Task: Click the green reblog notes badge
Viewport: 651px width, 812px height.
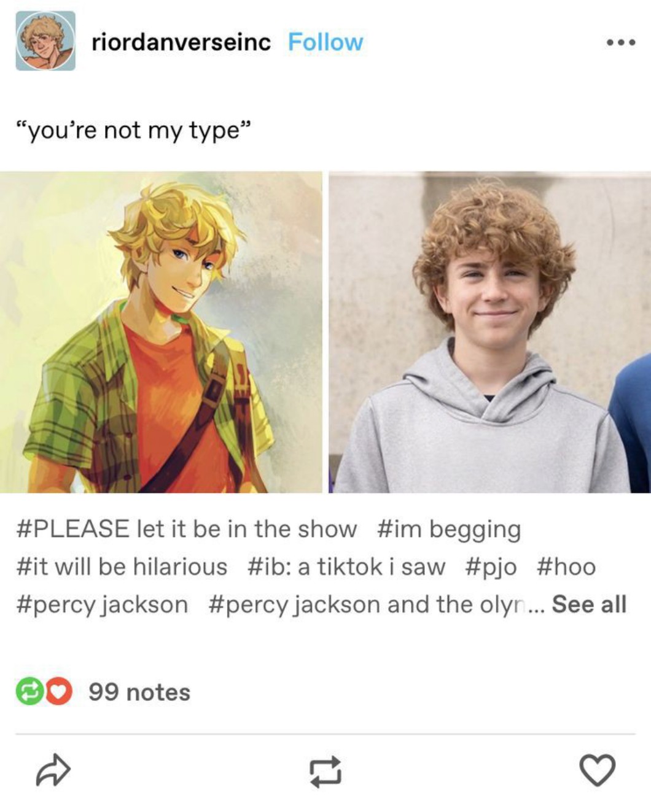Action: coord(29,692)
